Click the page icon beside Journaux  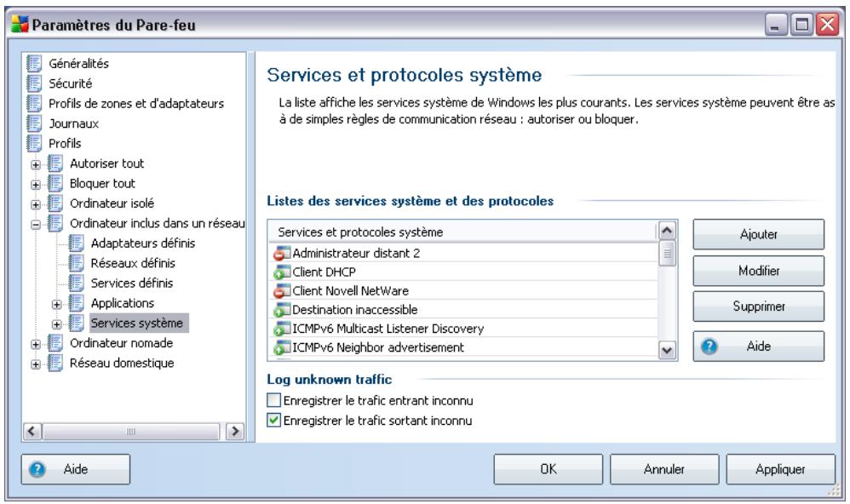34,123
